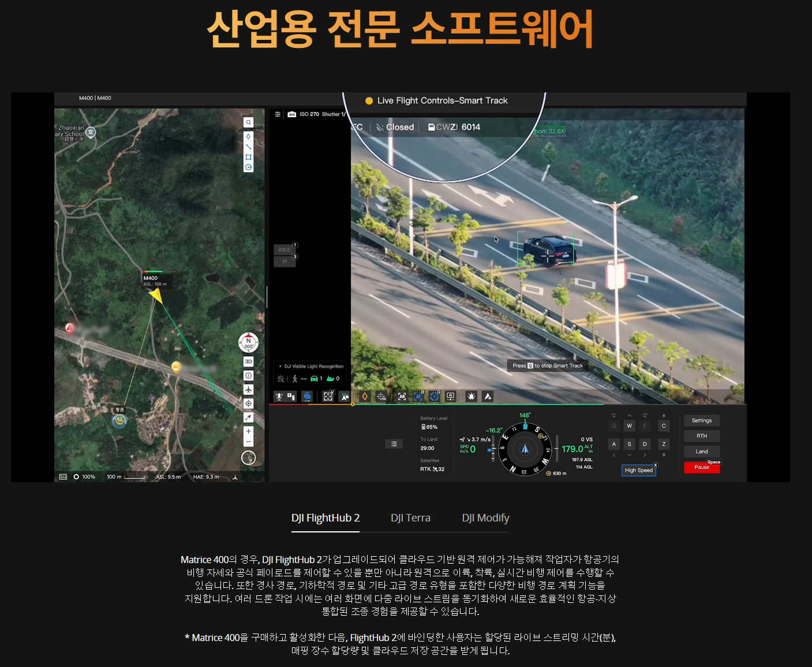Click the vertical speed slider beside SPD
This screenshot has height=667, width=812.
click(x=492, y=449)
